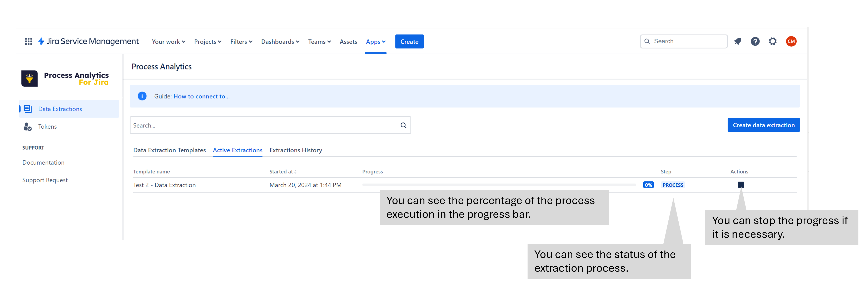Select Data Extractions in sidebar
This screenshot has width=868, height=294.
(69, 109)
